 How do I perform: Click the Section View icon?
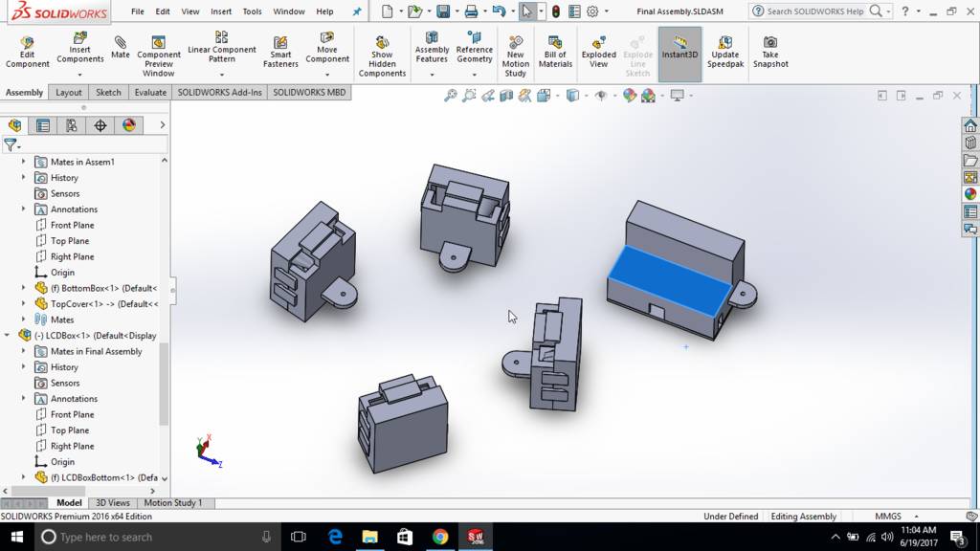click(506, 96)
